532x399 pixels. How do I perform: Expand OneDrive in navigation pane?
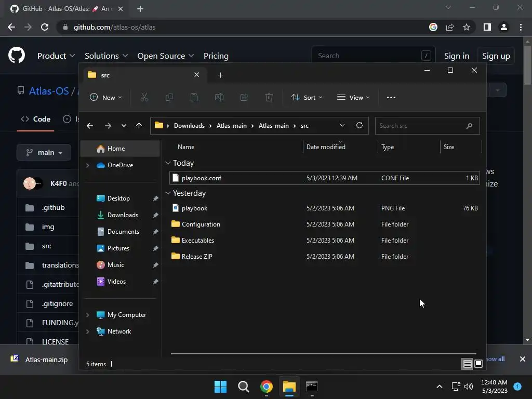coord(87,165)
